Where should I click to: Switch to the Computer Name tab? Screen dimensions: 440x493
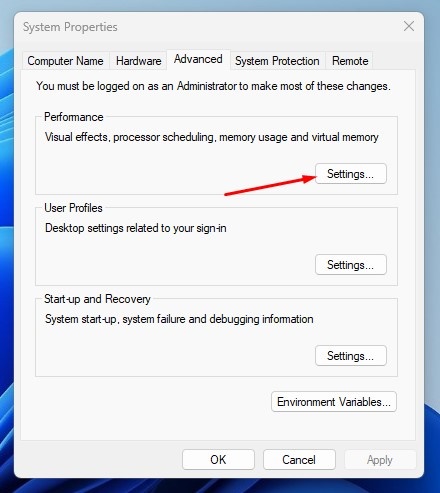[x=66, y=61]
